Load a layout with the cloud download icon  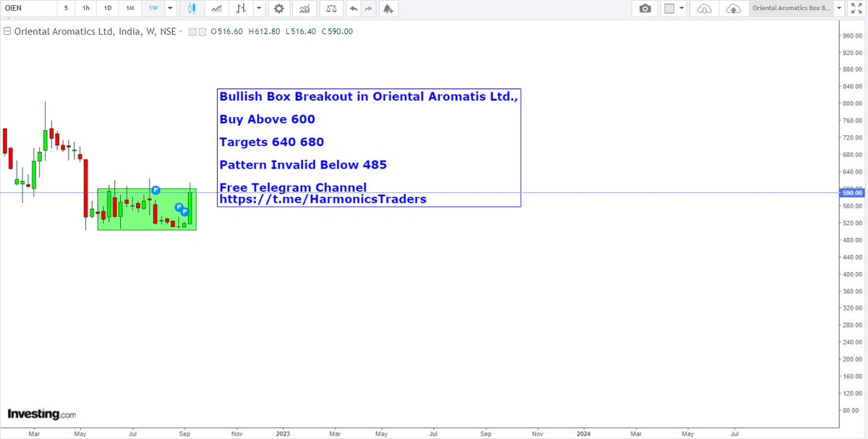click(704, 8)
